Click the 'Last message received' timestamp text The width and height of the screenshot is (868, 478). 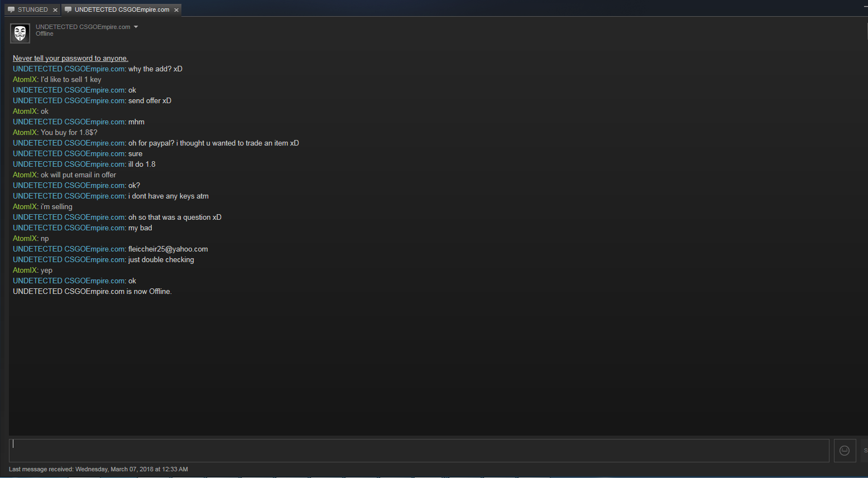[x=98, y=469]
